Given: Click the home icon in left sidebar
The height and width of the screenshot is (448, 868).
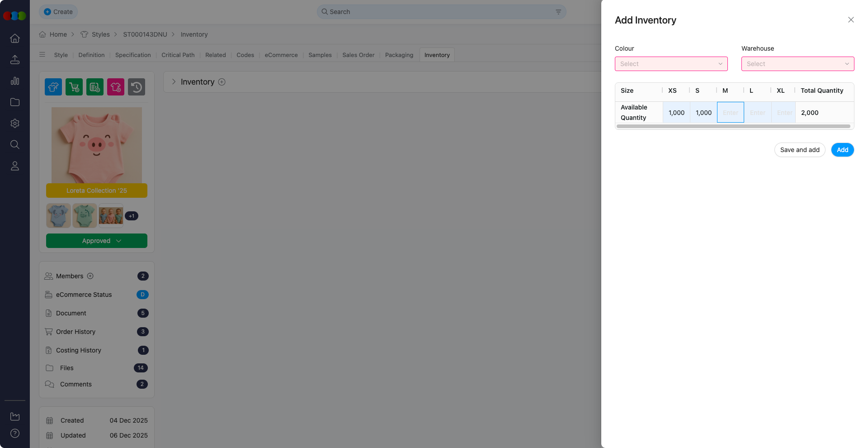Looking at the screenshot, I should click(15, 38).
